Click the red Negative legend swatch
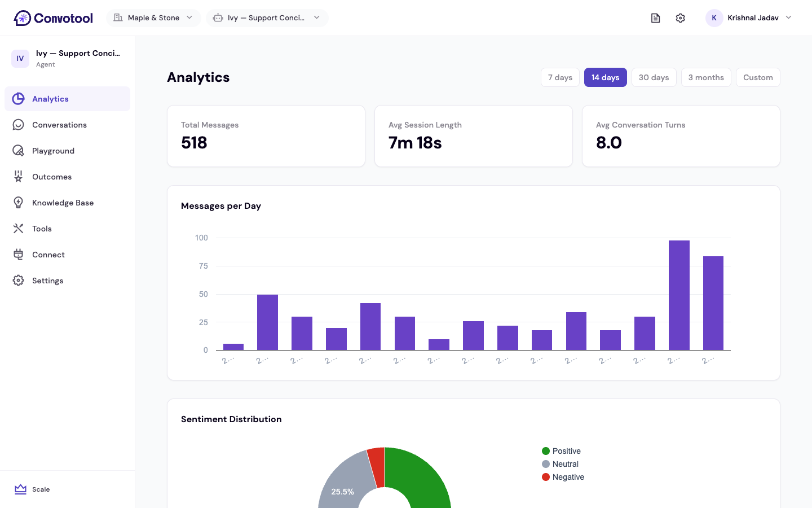 pyautogui.click(x=546, y=477)
